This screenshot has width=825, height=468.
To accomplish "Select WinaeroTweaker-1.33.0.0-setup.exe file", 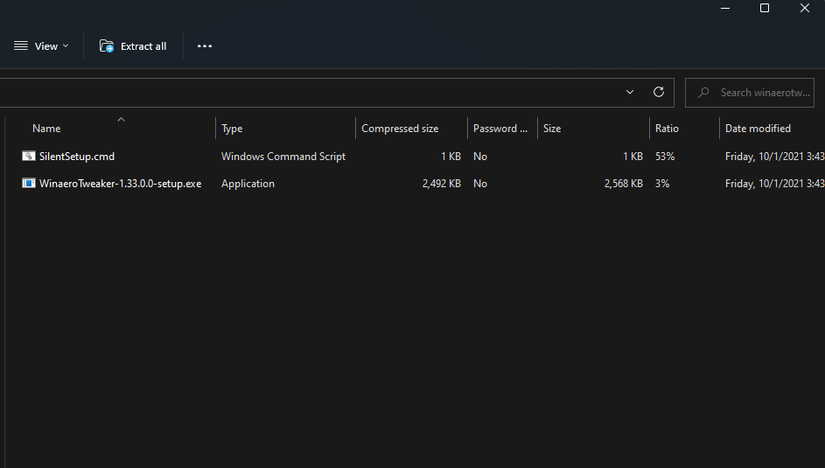I will click(x=120, y=184).
